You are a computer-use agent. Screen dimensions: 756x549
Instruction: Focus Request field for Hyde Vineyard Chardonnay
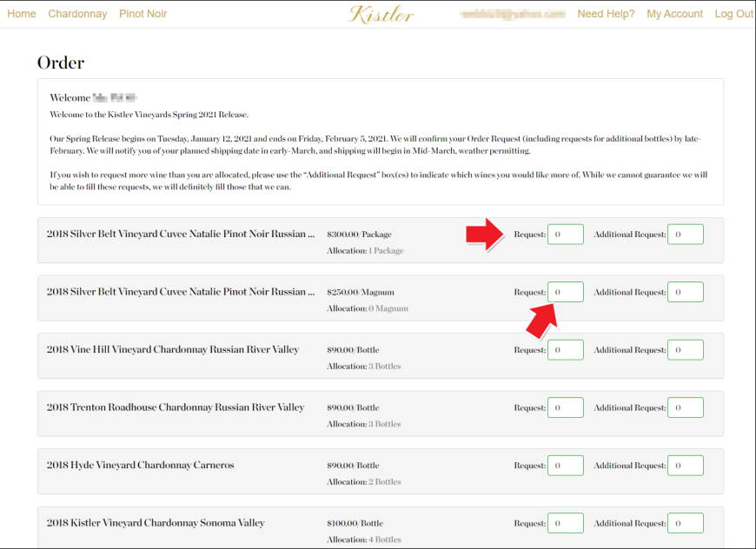[x=566, y=466]
